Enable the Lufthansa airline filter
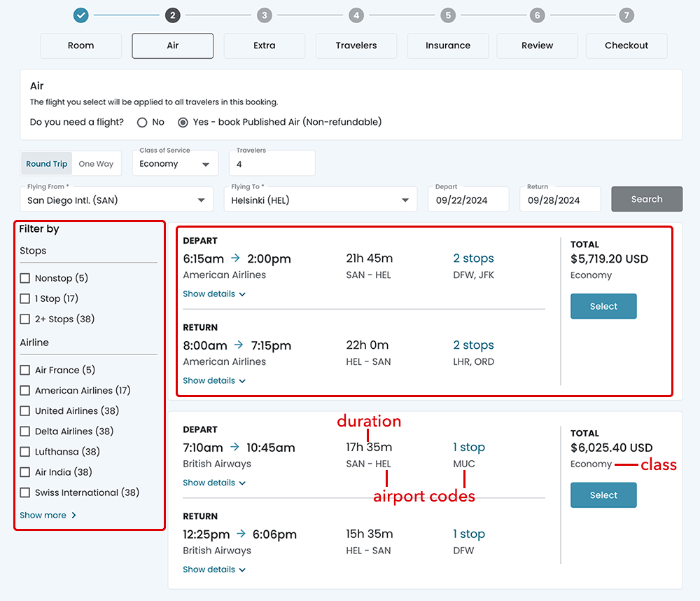The height and width of the screenshot is (601, 700). 25,452
